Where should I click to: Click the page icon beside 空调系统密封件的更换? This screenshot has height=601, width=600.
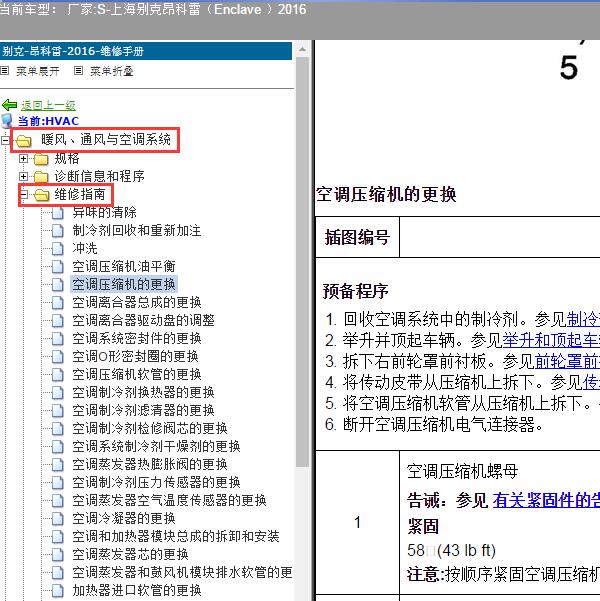[58, 339]
